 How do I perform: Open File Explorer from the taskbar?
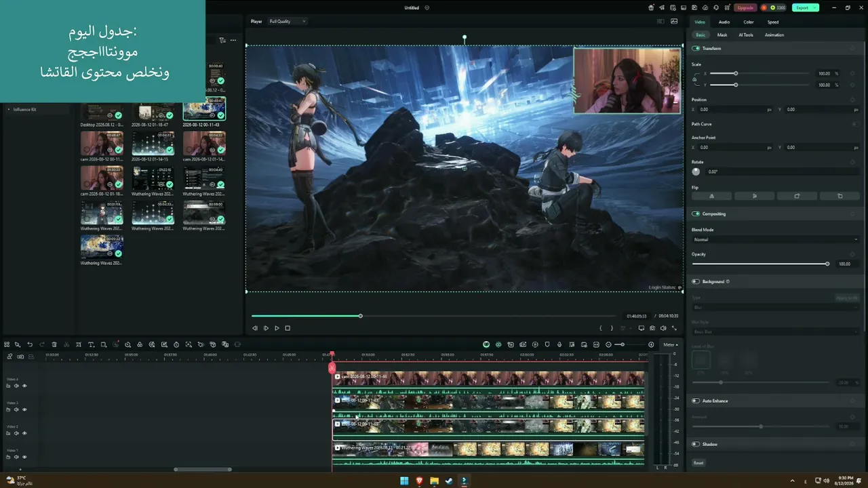pyautogui.click(x=434, y=481)
